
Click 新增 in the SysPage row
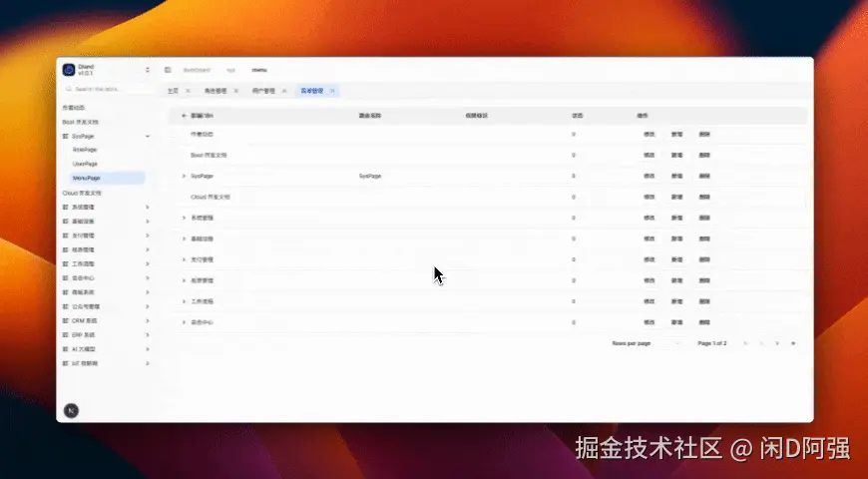[x=676, y=176]
